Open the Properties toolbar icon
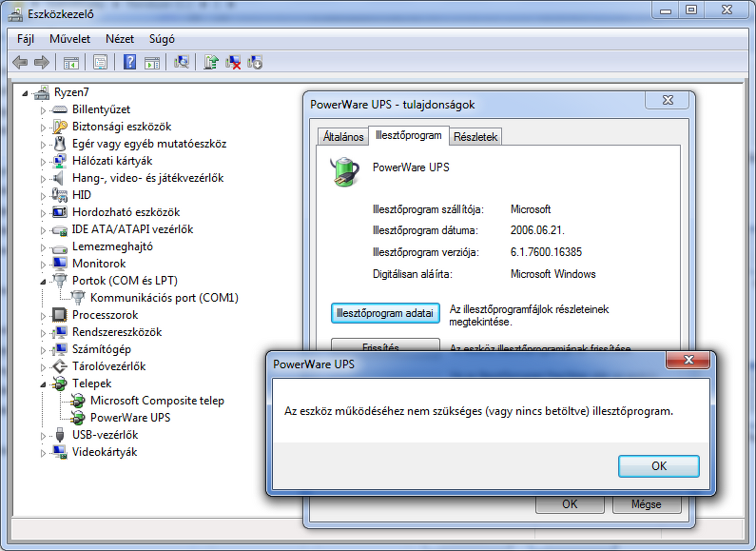Viewport: 756px width, 551px height. tap(100, 62)
